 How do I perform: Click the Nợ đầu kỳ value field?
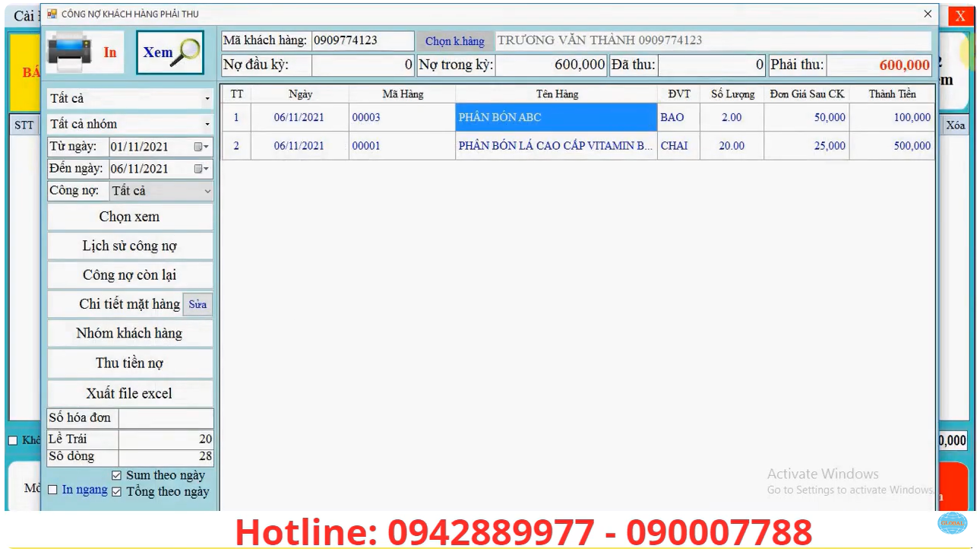pyautogui.click(x=363, y=65)
